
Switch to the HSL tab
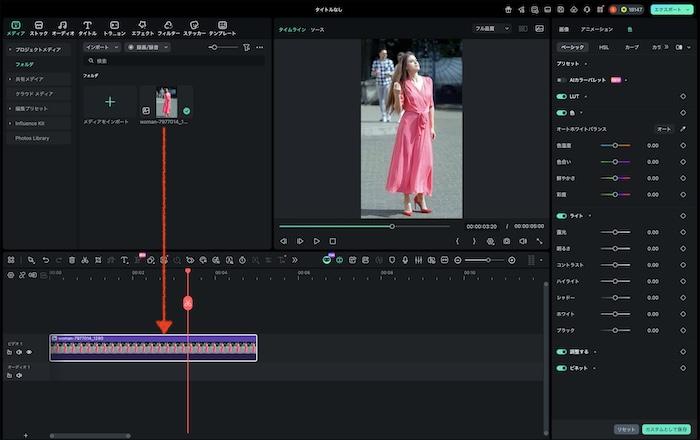[x=604, y=47]
